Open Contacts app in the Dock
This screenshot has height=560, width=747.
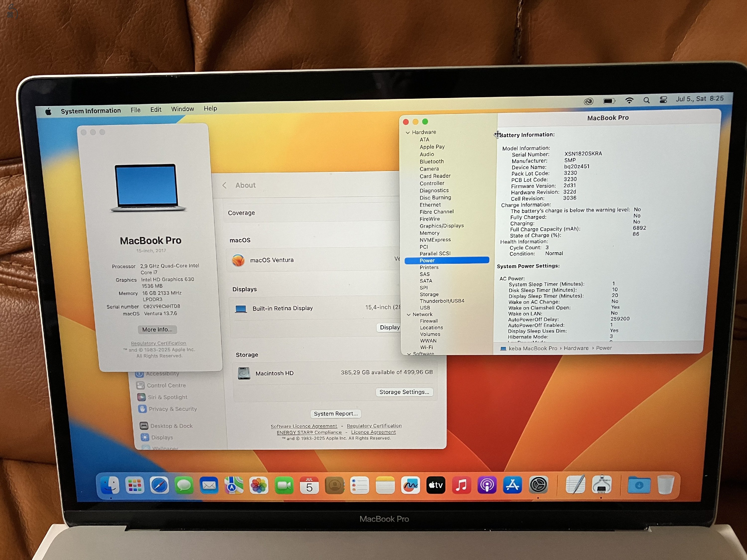pyautogui.click(x=335, y=486)
